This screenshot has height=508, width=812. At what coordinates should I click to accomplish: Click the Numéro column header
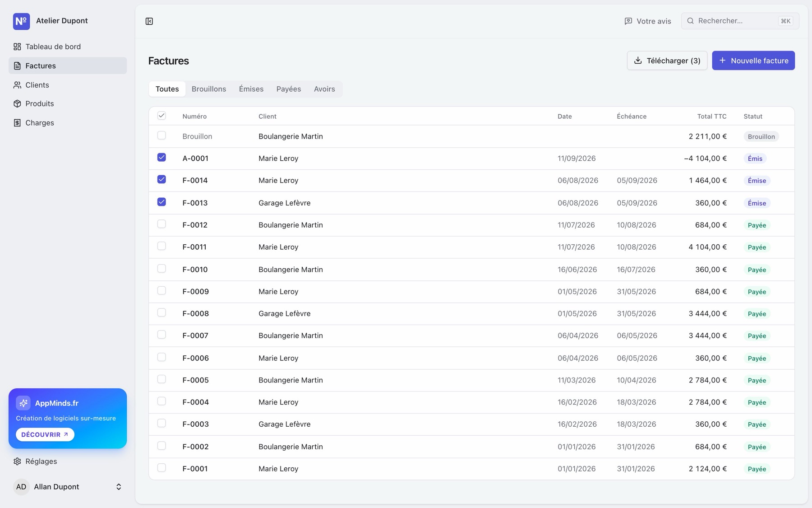(x=194, y=117)
